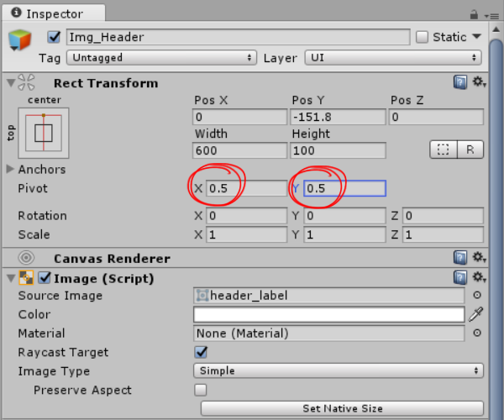Uncheck Raycast Target
Viewport: 504px width, 420px height.
[x=201, y=352]
